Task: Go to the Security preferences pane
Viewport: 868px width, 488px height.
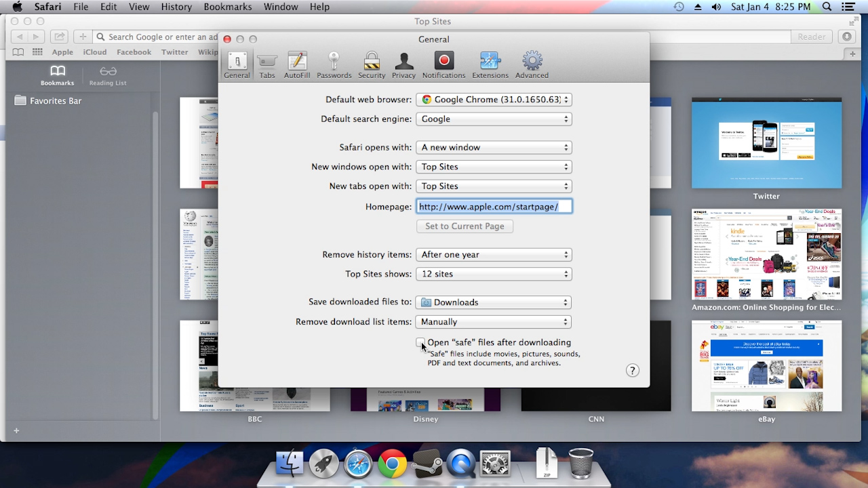Action: [x=372, y=65]
